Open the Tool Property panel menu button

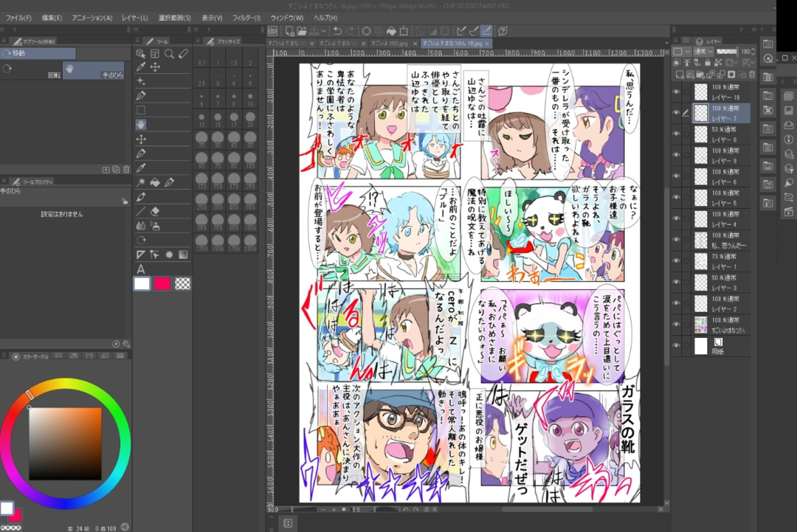coord(5,181)
